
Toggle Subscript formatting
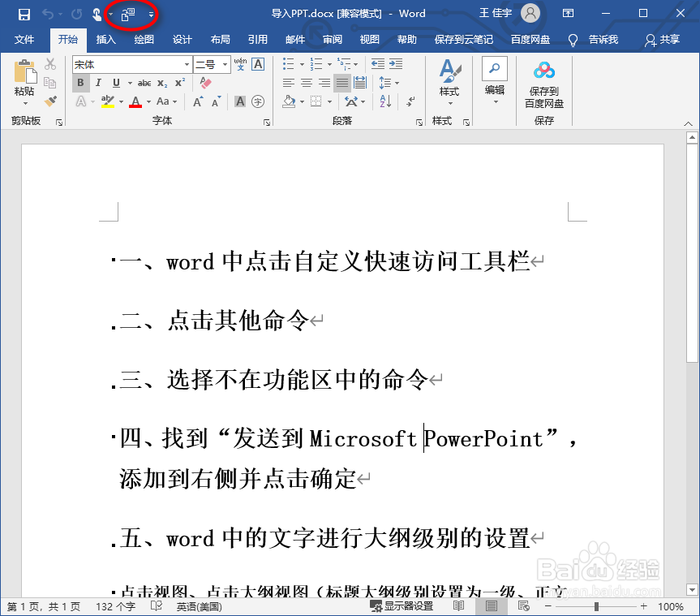pos(162,83)
